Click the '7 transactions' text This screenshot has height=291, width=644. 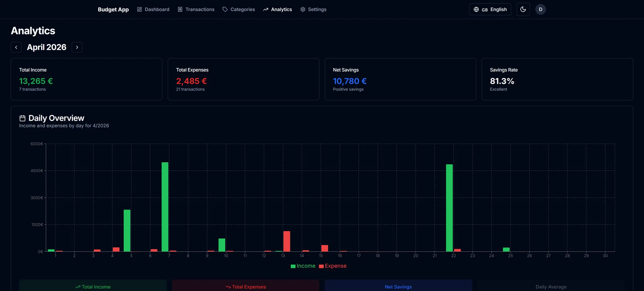click(x=32, y=89)
